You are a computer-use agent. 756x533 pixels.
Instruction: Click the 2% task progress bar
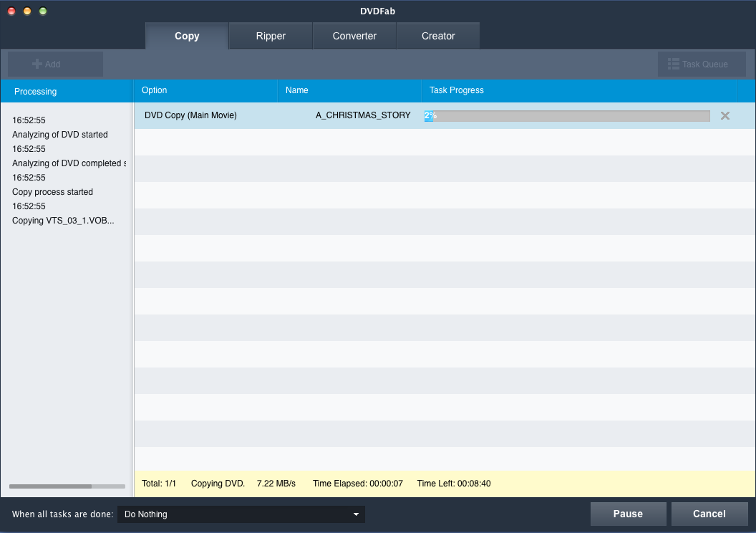tap(567, 116)
